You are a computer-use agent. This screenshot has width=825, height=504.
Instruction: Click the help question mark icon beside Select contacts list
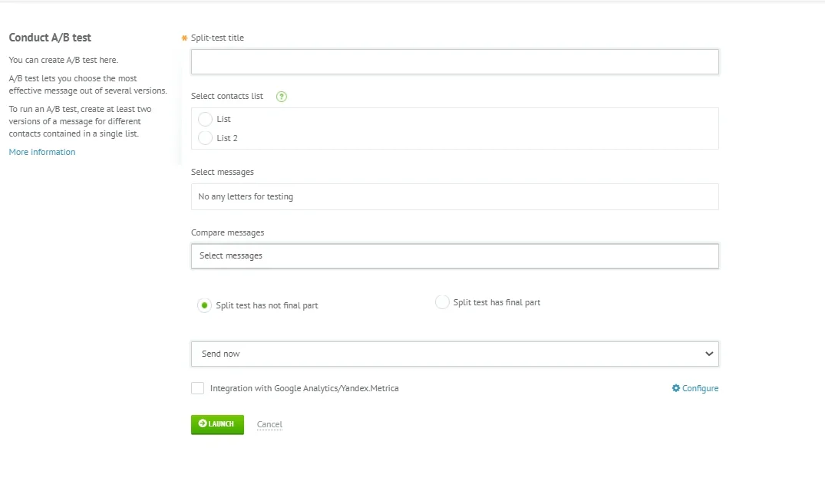point(282,97)
